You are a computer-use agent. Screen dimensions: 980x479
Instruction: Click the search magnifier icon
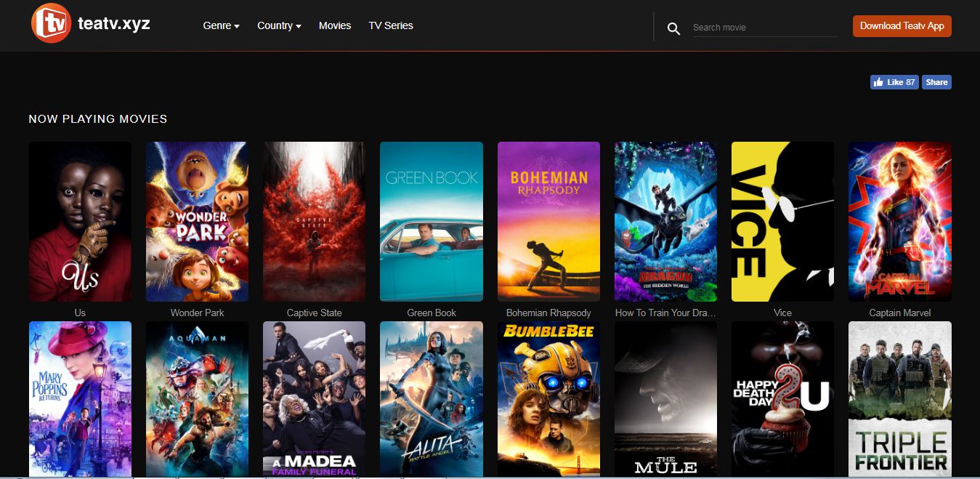coord(673,28)
